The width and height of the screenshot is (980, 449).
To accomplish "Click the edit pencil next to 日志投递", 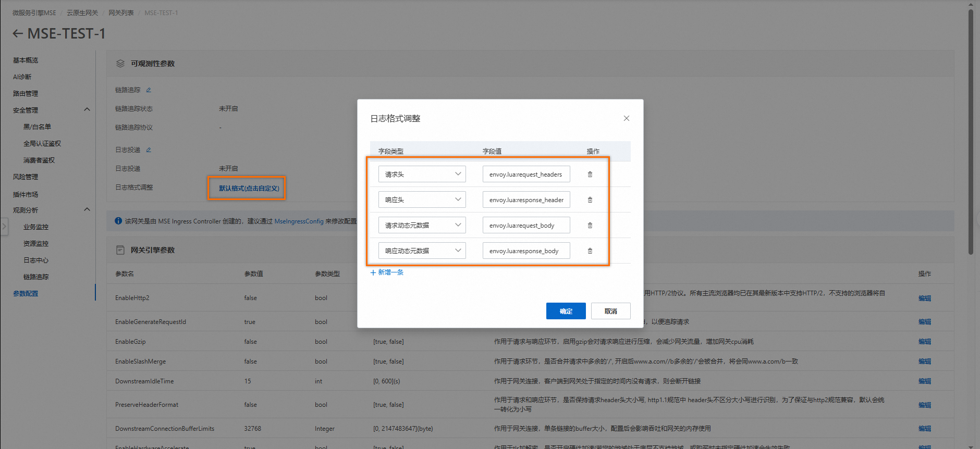I will (149, 150).
